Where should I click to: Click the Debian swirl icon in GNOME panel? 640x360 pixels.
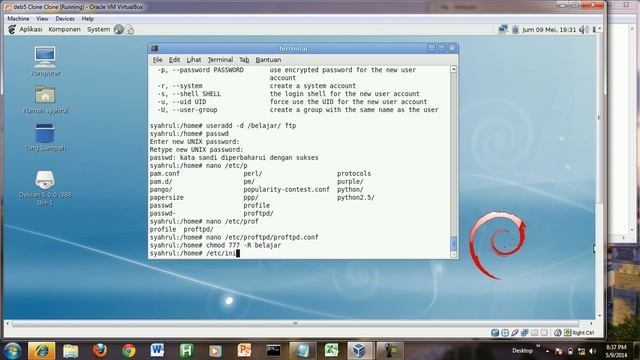click(x=12, y=29)
